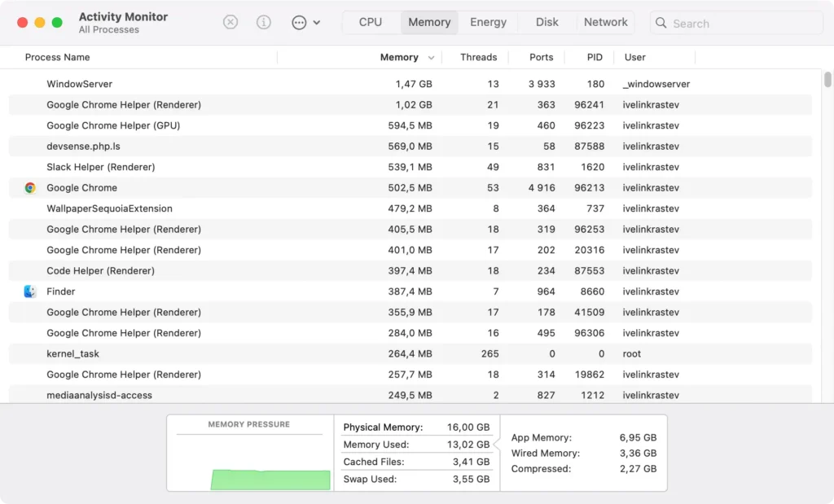Toggle the Memory column sort arrow
The image size is (834, 504).
point(432,58)
